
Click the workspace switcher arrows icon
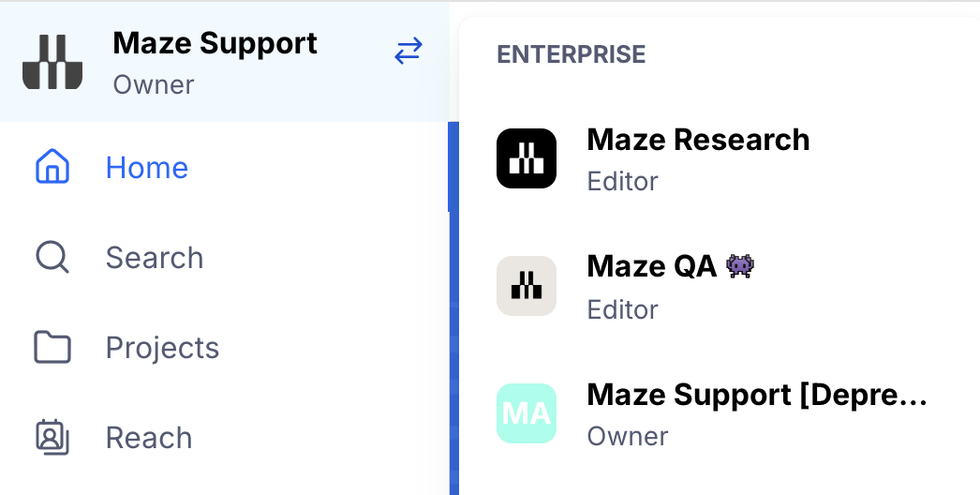[408, 52]
